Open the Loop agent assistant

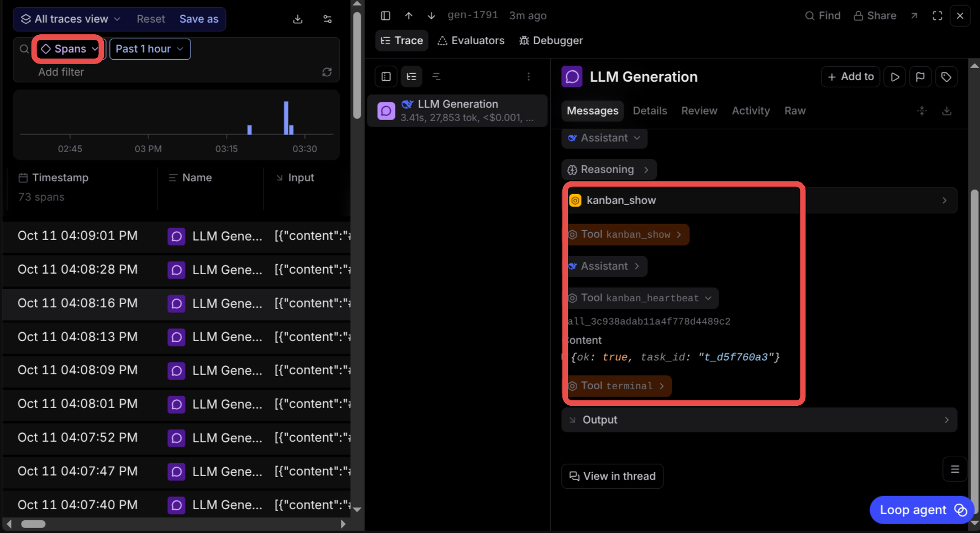tap(921, 510)
